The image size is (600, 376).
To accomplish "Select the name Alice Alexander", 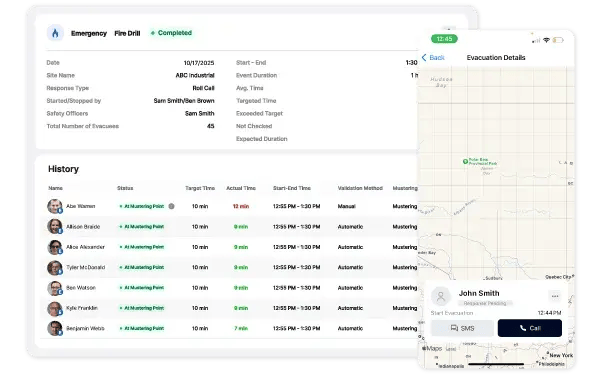I will coord(85,247).
